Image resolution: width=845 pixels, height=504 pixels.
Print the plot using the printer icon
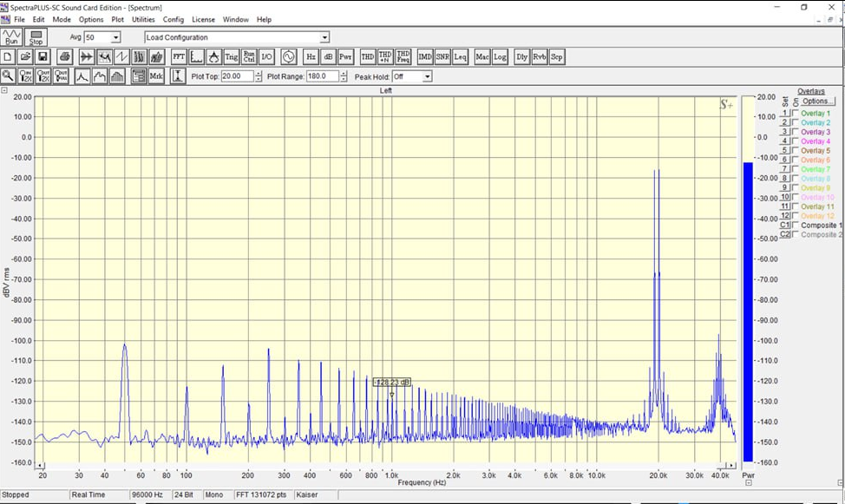click(65, 56)
